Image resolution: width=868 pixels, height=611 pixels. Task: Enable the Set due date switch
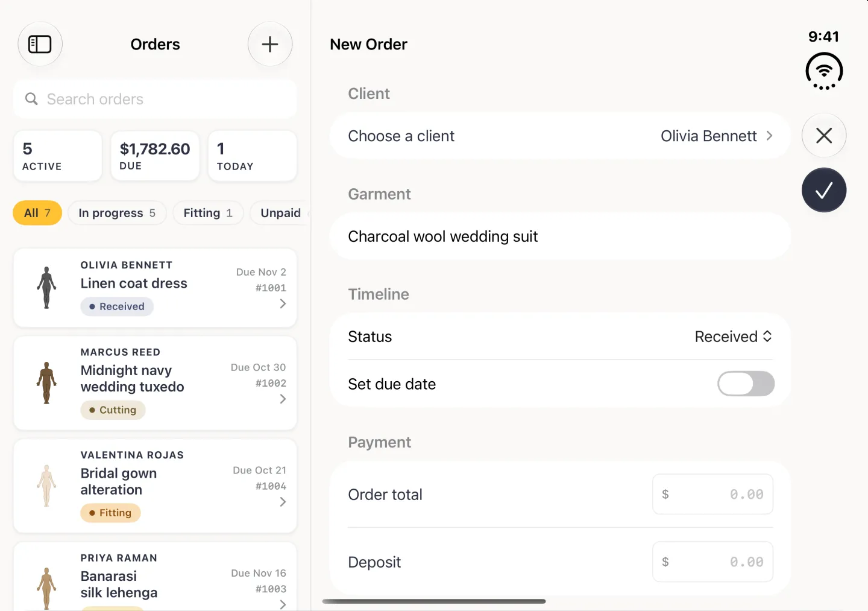tap(746, 384)
